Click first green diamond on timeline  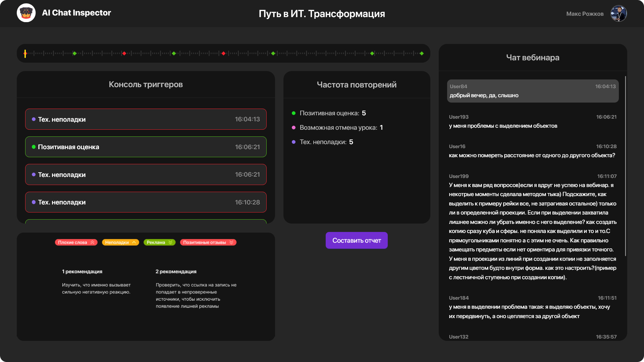point(74,54)
